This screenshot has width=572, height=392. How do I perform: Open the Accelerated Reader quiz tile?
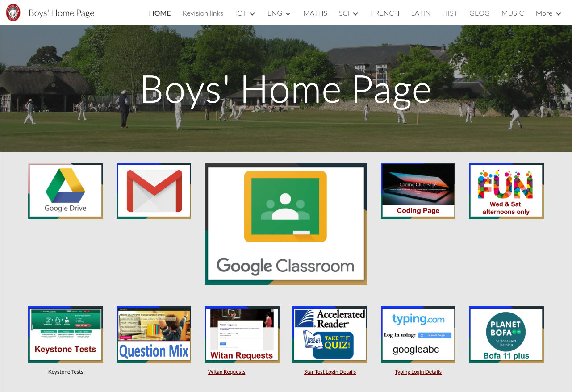tap(330, 334)
